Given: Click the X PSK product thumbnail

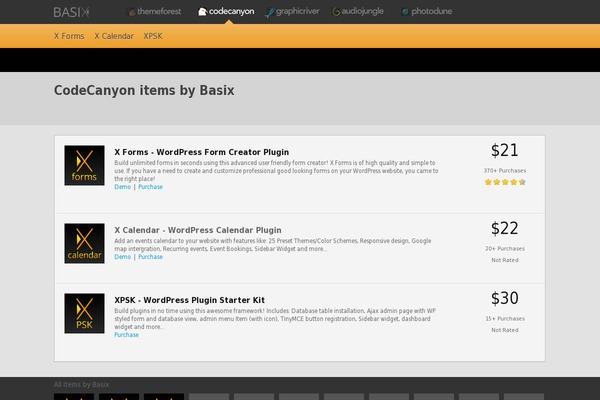Looking at the screenshot, I should point(84,313).
